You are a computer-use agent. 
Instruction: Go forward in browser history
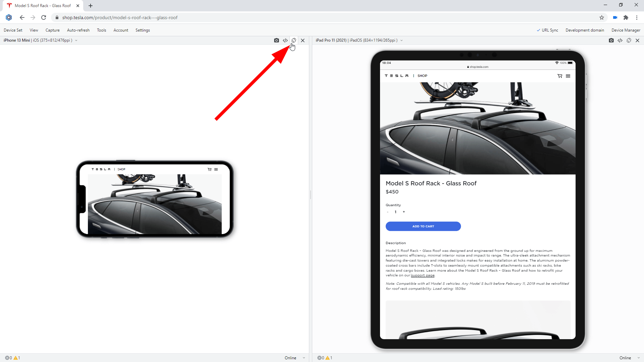33,17
